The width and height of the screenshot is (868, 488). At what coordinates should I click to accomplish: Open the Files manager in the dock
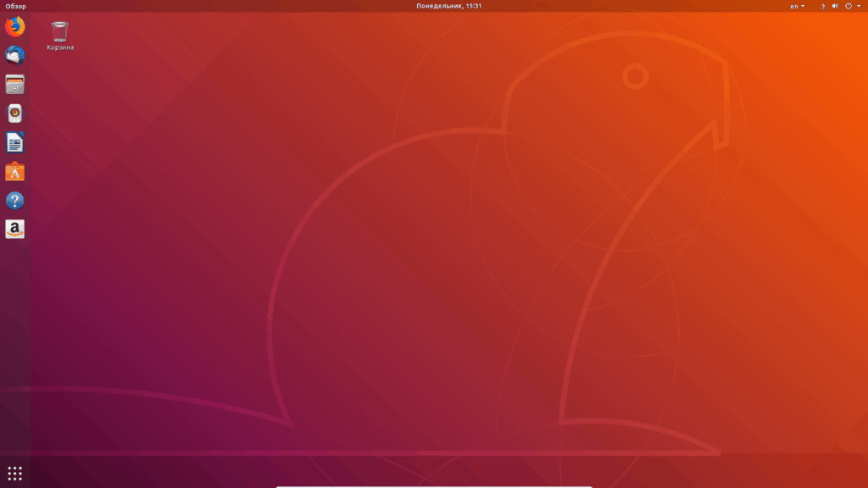coord(15,85)
